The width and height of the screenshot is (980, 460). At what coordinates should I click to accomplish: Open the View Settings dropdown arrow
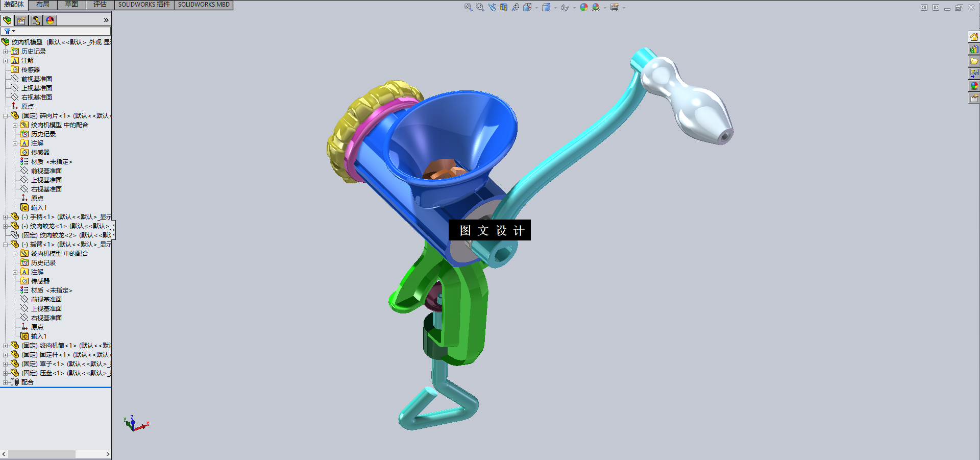pyautogui.click(x=624, y=8)
